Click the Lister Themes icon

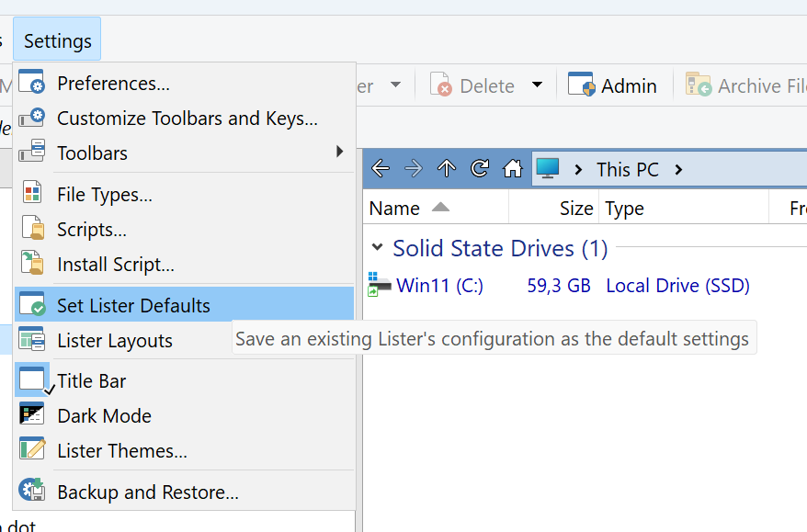pos(32,450)
